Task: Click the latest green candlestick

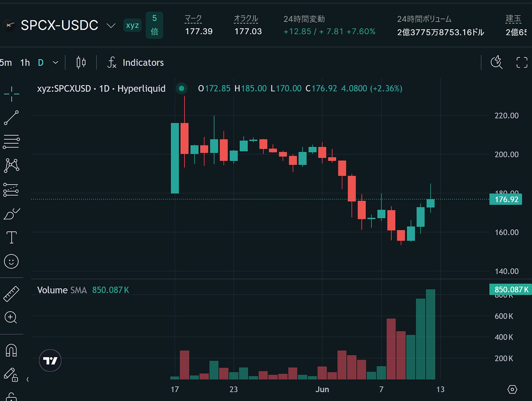Action: pyautogui.click(x=430, y=203)
